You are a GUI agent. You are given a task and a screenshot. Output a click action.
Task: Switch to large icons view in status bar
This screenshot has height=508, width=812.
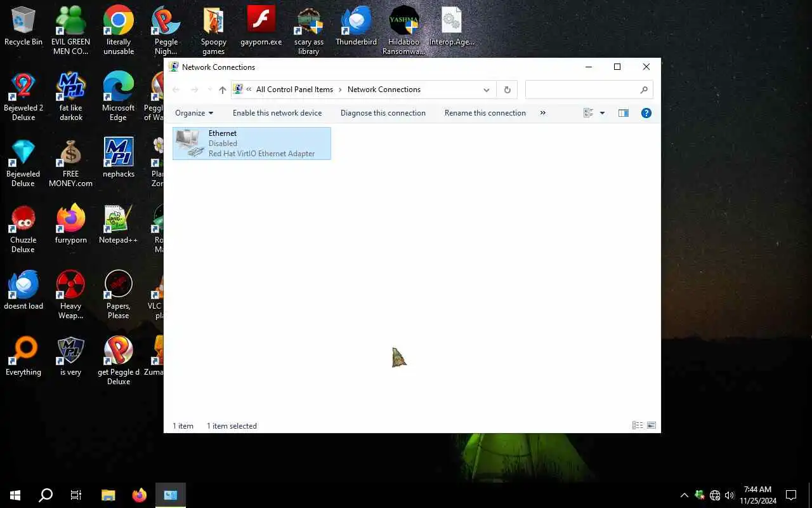[651, 425]
